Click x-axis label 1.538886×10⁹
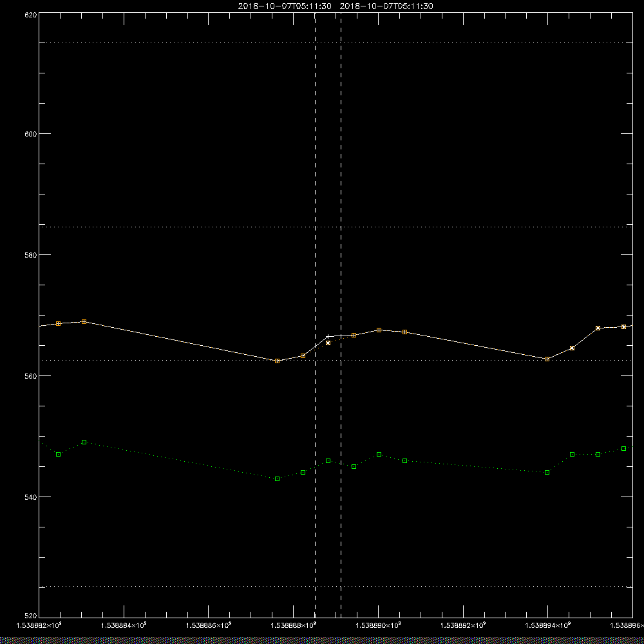This screenshot has height=644, width=644. click(x=209, y=625)
